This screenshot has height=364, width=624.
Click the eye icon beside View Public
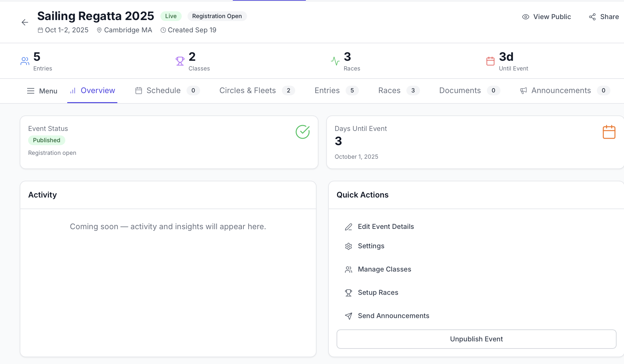(x=525, y=16)
